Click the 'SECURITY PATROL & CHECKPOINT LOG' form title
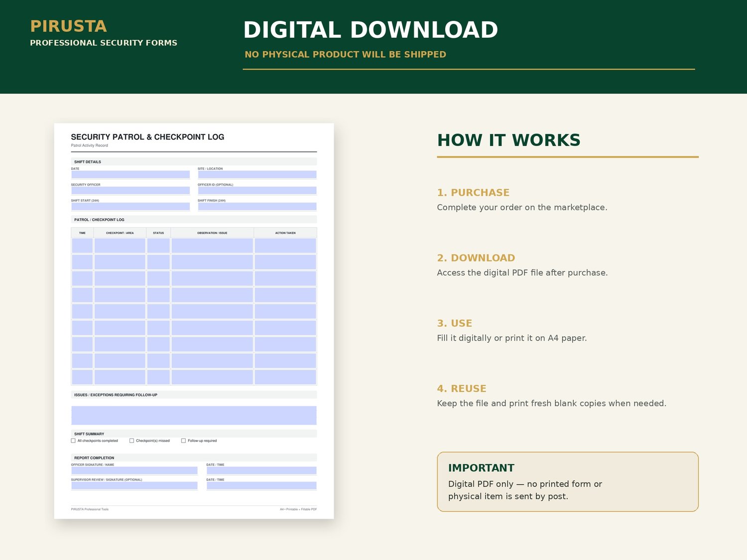The width and height of the screenshot is (747, 560). [x=147, y=137]
